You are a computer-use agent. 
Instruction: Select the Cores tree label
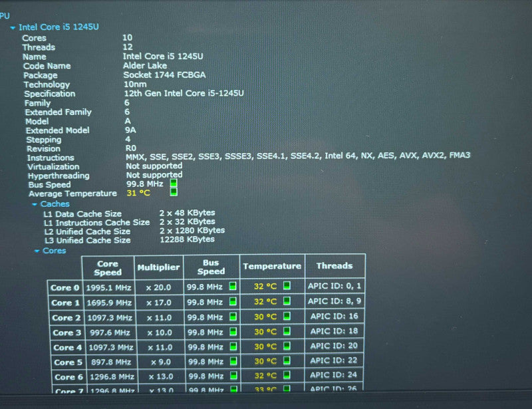pyautogui.click(x=55, y=251)
